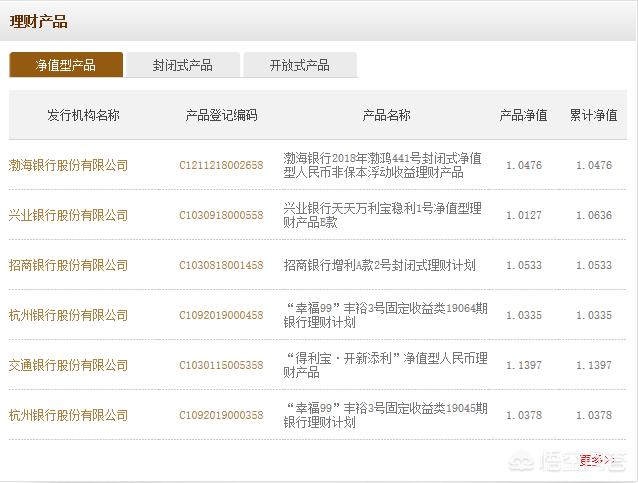Click 产品净值 1.1397 for 交通银行
Viewport: 638px width, 483px height.
[x=524, y=365]
